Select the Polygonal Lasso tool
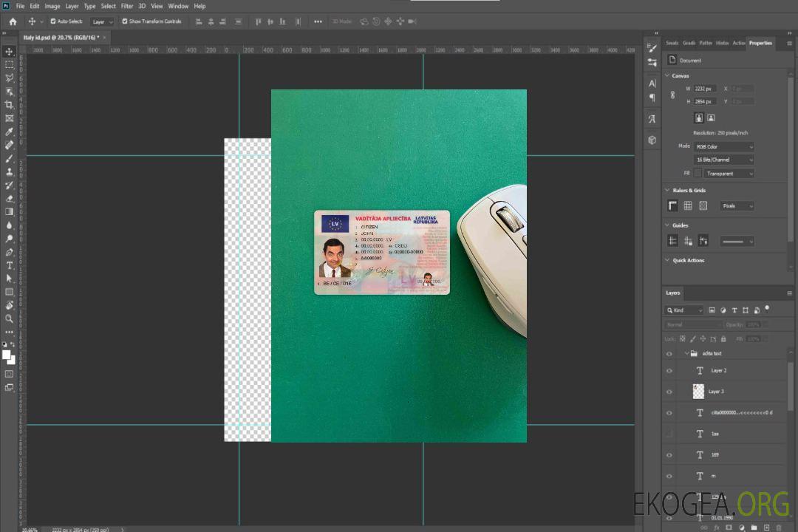Screen dimensions: 798x532 point(9,78)
